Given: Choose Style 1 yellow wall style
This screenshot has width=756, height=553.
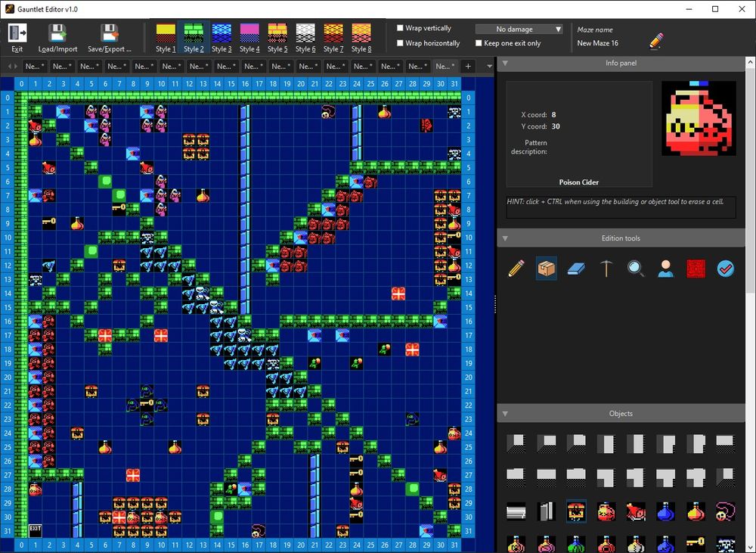Looking at the screenshot, I should coord(166,38).
